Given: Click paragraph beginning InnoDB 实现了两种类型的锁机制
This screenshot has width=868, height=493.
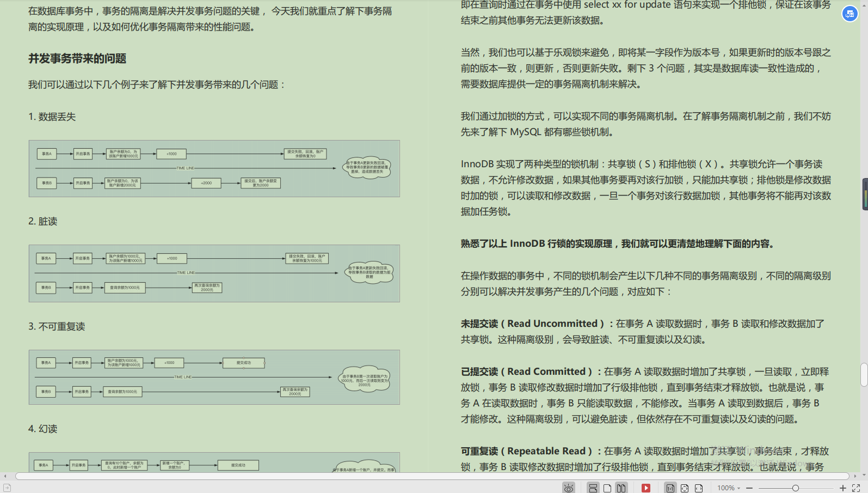Looking at the screenshot, I should tap(646, 188).
